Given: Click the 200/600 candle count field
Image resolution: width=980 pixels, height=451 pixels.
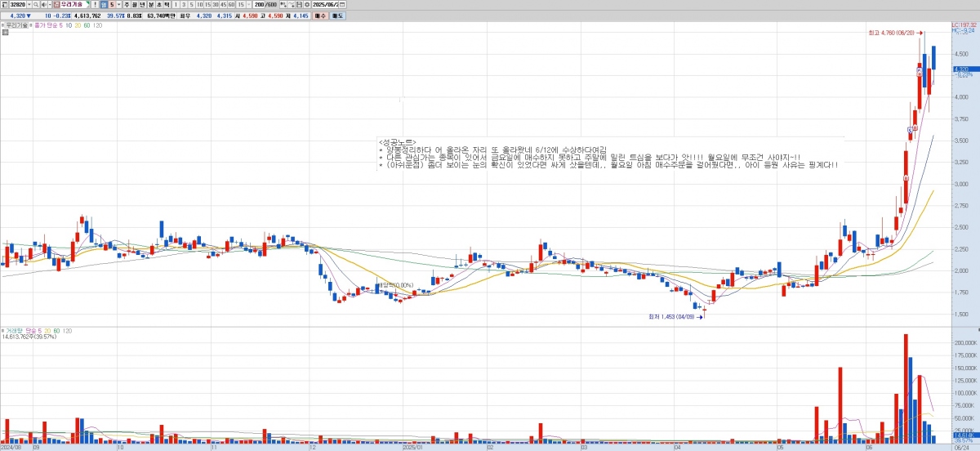Looking at the screenshot, I should pos(264,4).
